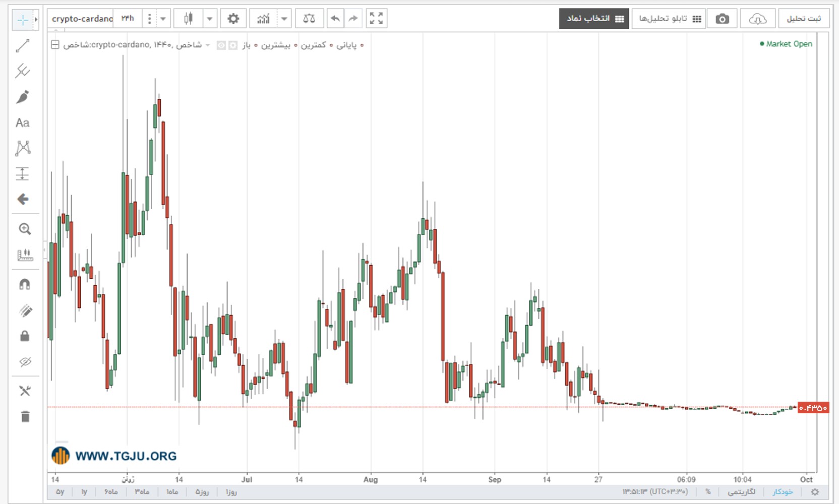Open the indicators chart icon
The image size is (839, 504).
(263, 19)
